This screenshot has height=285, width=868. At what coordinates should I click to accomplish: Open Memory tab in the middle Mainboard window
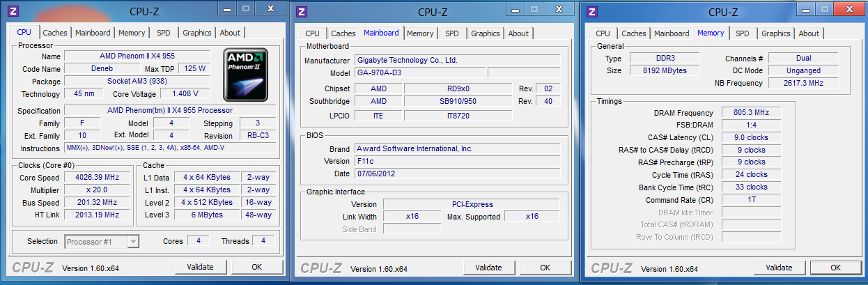(x=420, y=33)
